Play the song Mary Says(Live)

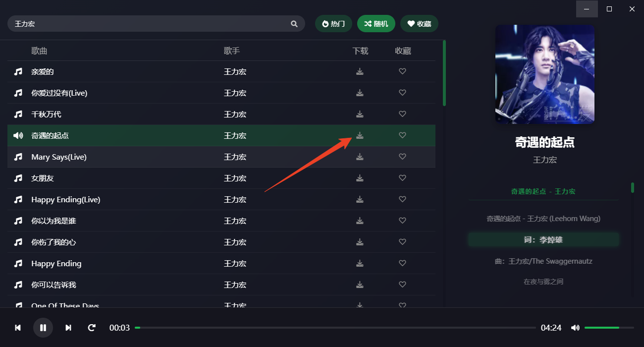[x=59, y=157]
